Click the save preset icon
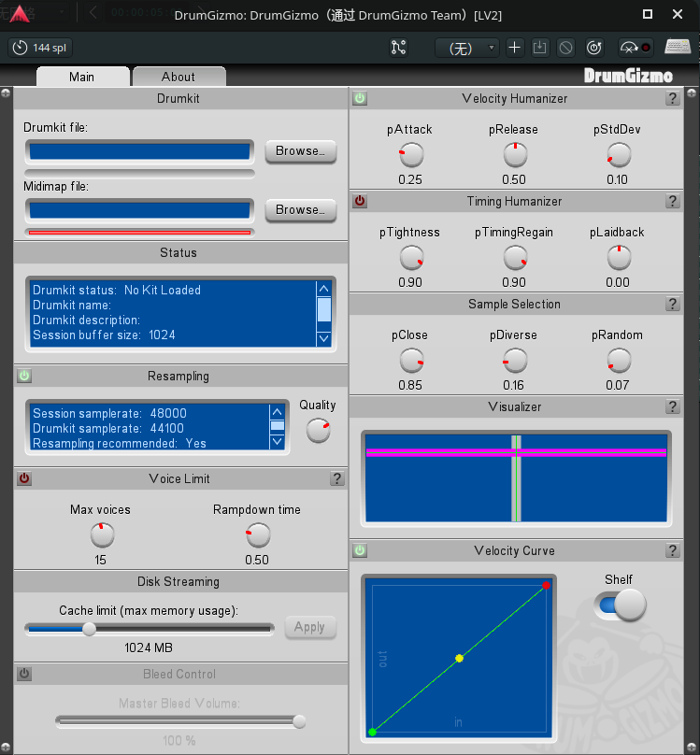This screenshot has height=755, width=700. pos(539,48)
